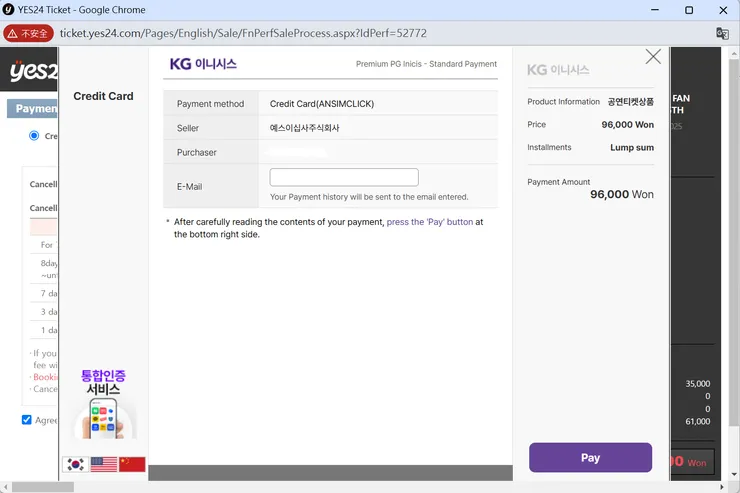Click the Chrome window title bar icon
This screenshot has height=493, width=740.
pyautogui.click(x=9, y=10)
